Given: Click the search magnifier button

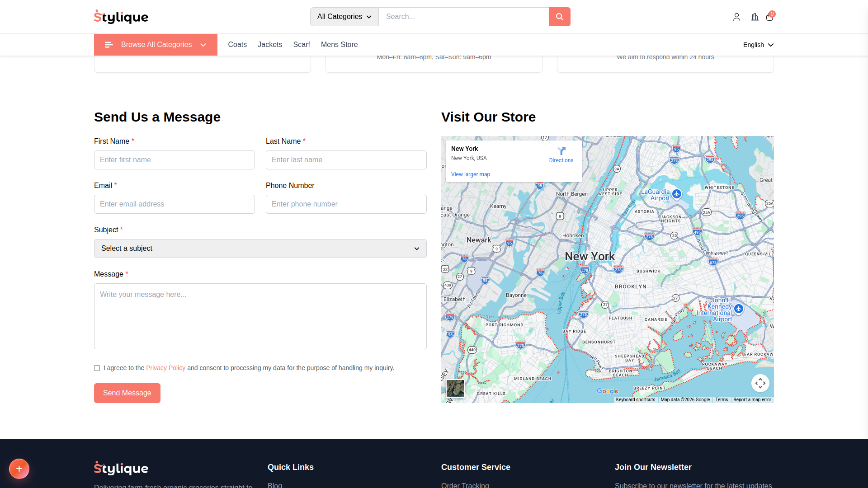Looking at the screenshot, I should [559, 17].
